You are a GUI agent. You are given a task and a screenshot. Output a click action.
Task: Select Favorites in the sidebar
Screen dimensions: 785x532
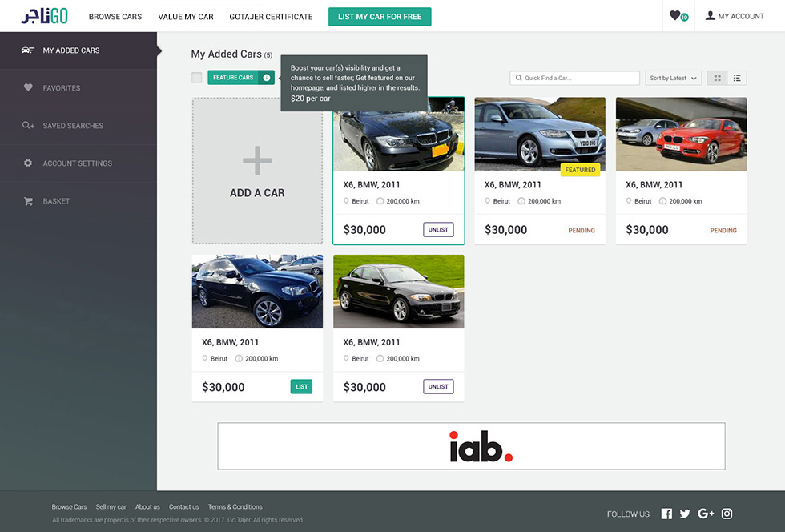point(78,87)
